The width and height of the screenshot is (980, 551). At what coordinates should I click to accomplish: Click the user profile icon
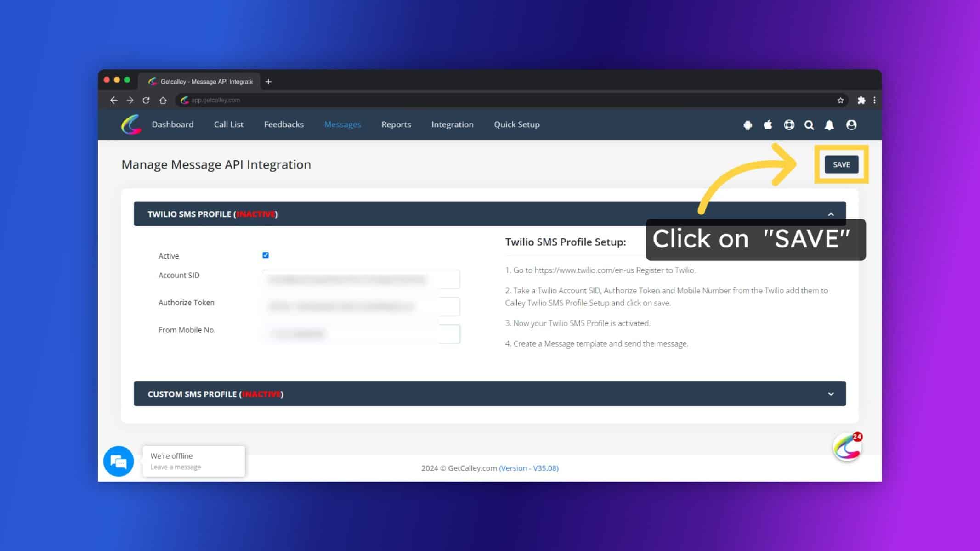[x=851, y=124]
